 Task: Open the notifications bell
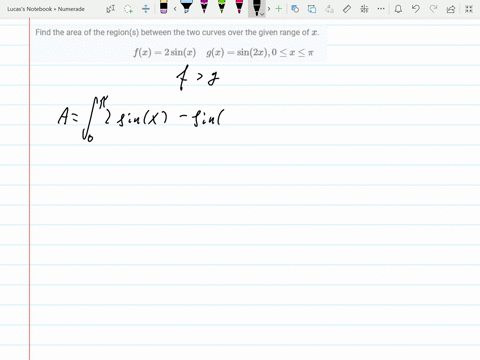coord(398,9)
